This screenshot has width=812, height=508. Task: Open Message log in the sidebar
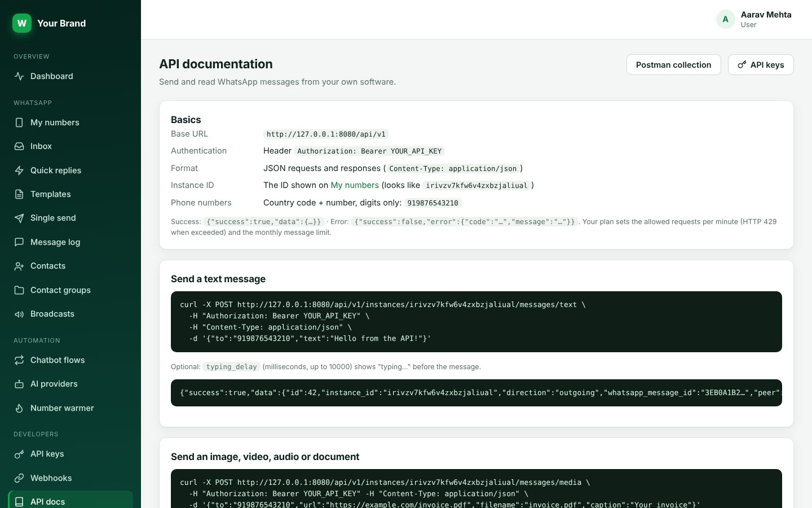70,242
